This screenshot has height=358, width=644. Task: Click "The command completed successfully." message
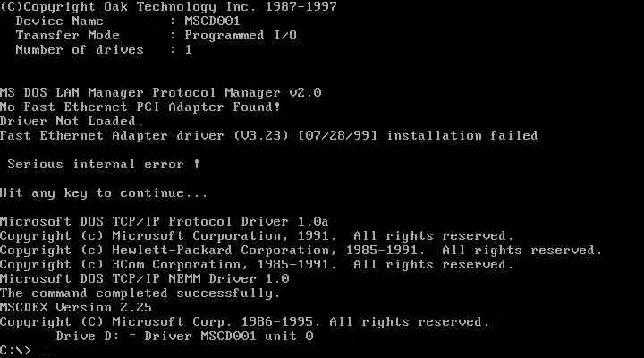click(140, 293)
